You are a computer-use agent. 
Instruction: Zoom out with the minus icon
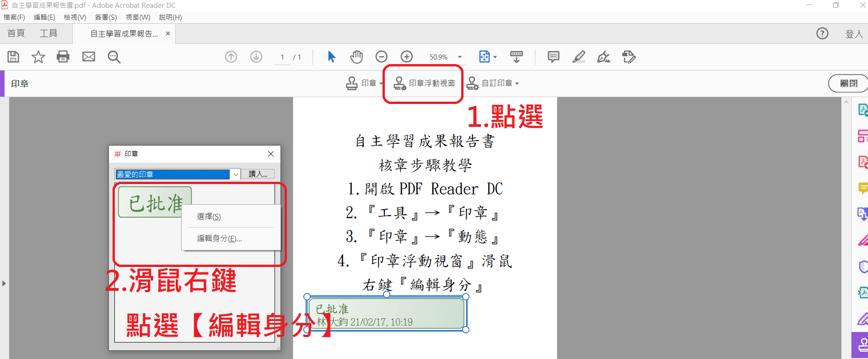tap(382, 57)
